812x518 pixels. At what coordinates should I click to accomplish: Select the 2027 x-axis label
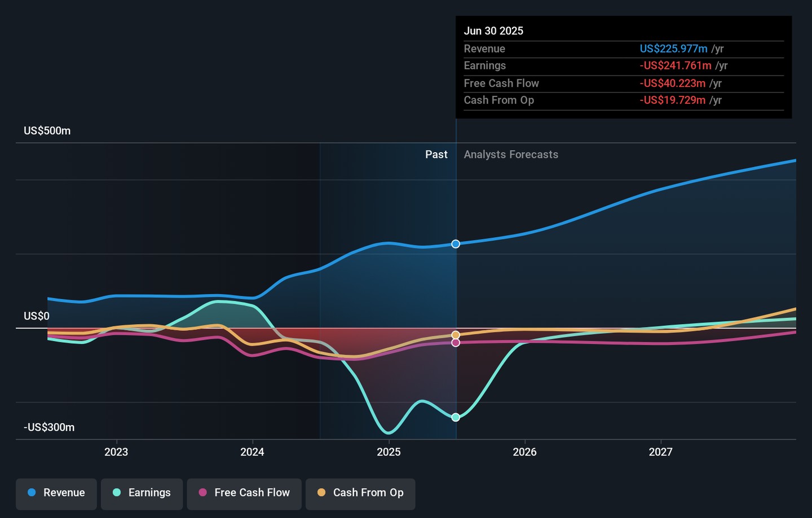point(660,452)
